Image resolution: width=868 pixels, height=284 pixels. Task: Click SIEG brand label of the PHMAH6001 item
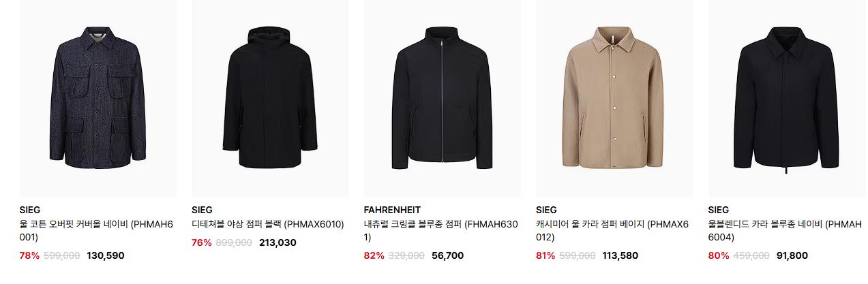click(30, 210)
